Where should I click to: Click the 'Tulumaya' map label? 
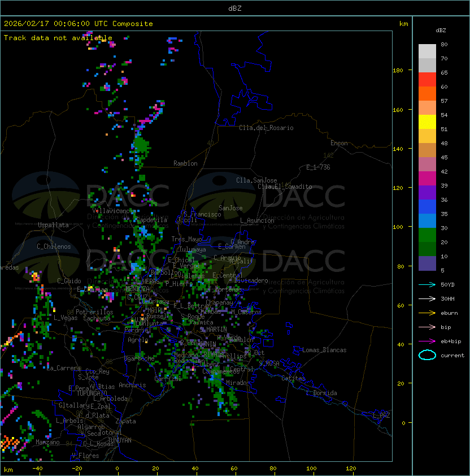point(193,249)
